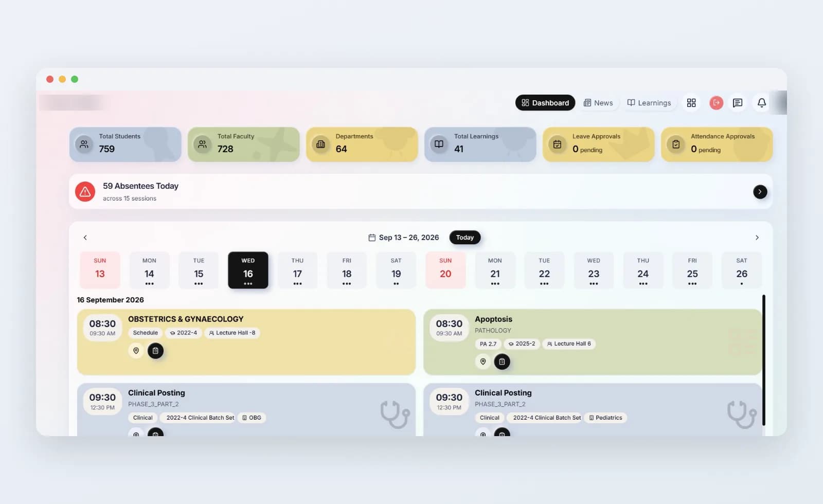Open the apps grid icon
The height and width of the screenshot is (504, 823).
click(691, 103)
